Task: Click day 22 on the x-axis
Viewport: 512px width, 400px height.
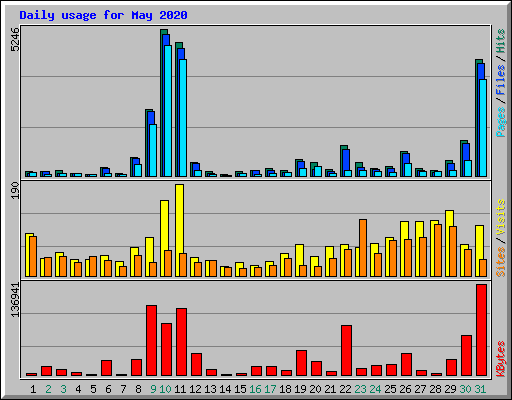Action: (x=345, y=389)
